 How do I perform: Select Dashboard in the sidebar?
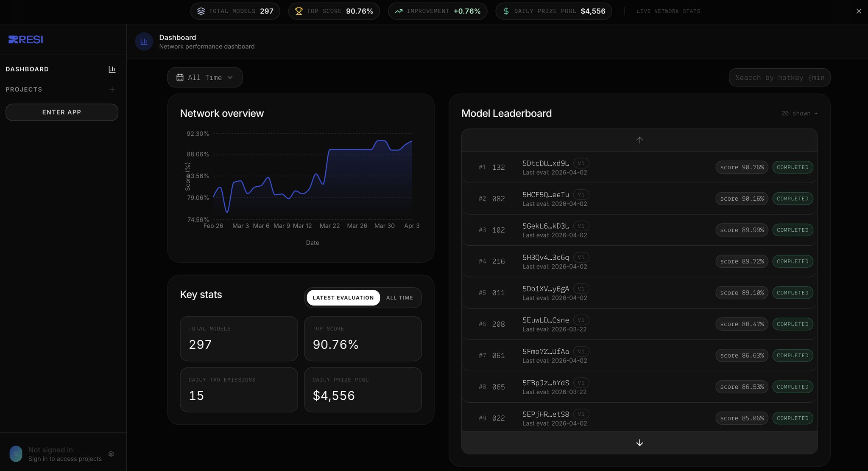point(27,69)
